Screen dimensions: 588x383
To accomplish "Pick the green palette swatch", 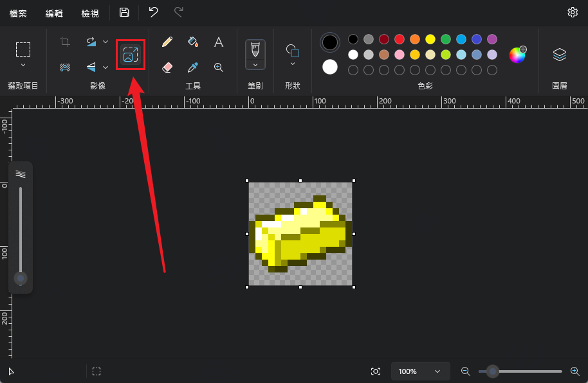I will [x=445, y=39].
